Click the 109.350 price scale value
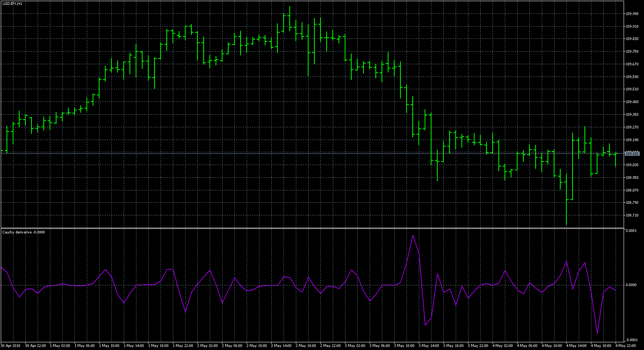 point(632,115)
